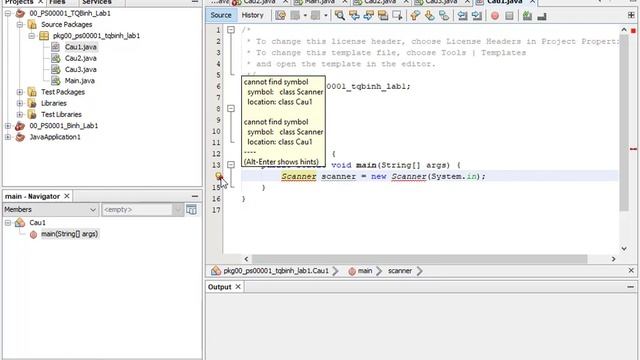
Task: Click the red error stripe mark
Action: (x=633, y=149)
